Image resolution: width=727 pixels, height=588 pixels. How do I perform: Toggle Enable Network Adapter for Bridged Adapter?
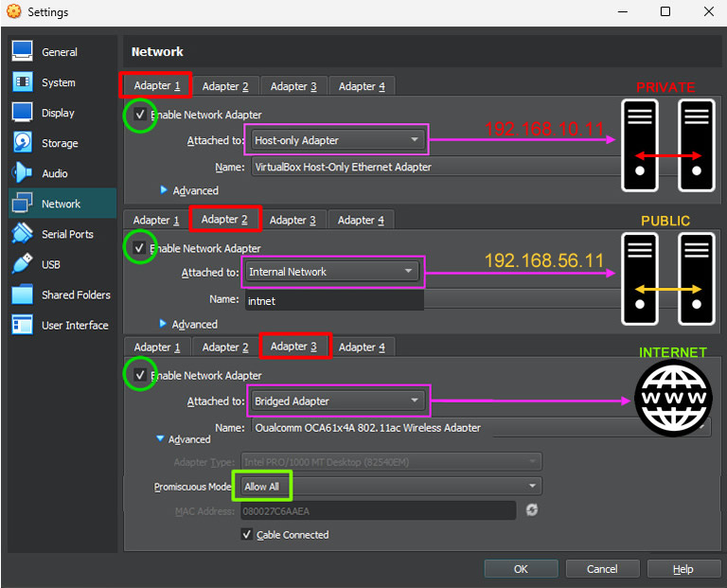click(140, 375)
